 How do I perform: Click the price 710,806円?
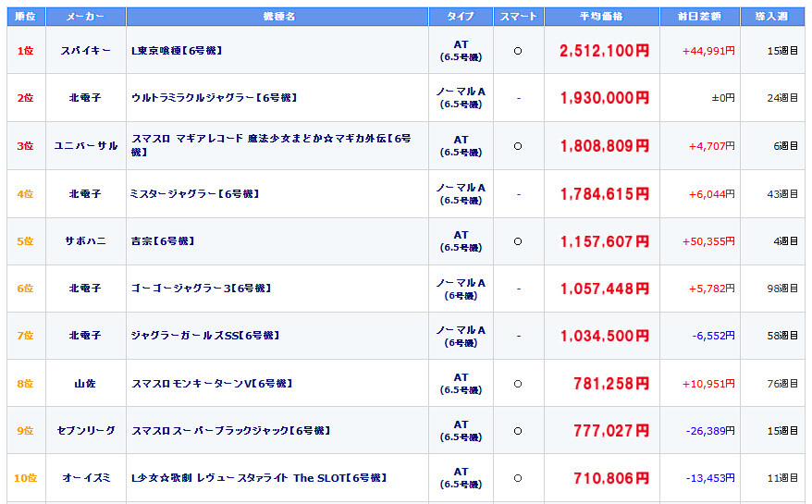pos(611,478)
